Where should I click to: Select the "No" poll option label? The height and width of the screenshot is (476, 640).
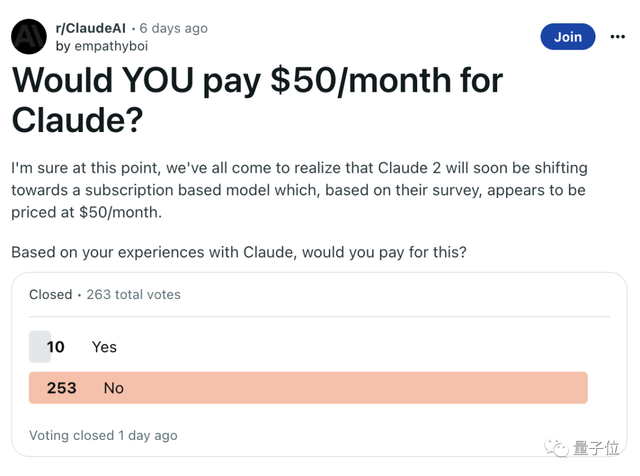[113, 388]
